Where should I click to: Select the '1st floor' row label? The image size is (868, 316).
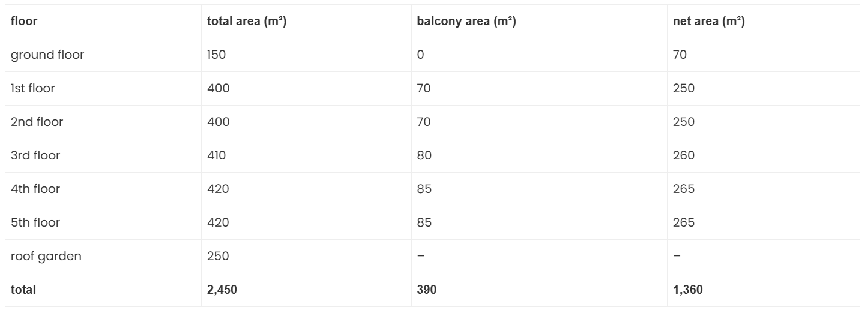(33, 89)
